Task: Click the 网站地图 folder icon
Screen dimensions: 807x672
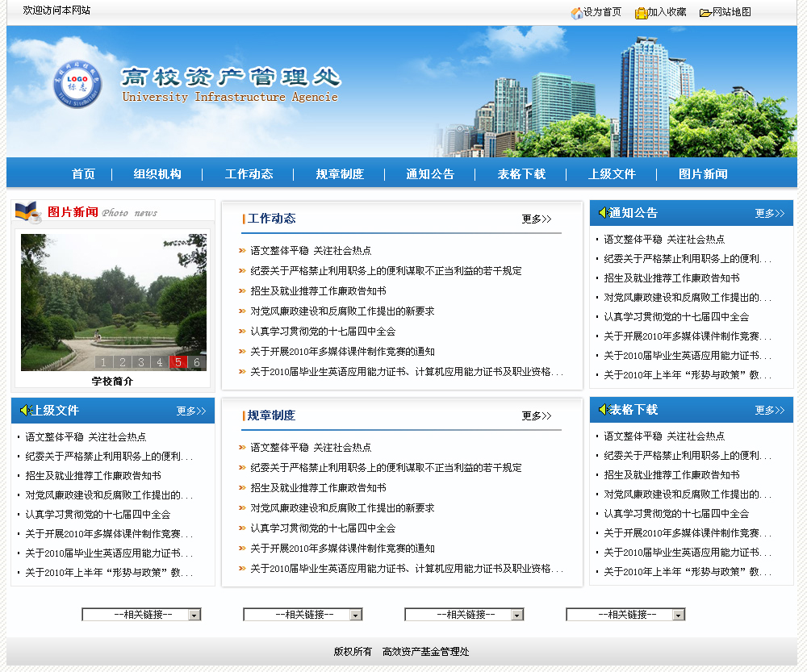Action: pyautogui.click(x=705, y=13)
